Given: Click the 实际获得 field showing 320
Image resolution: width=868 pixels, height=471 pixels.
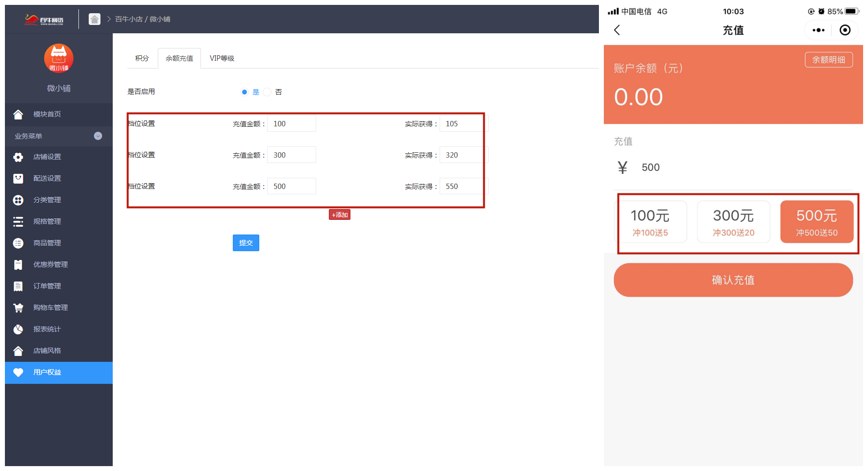Looking at the screenshot, I should coord(464,155).
